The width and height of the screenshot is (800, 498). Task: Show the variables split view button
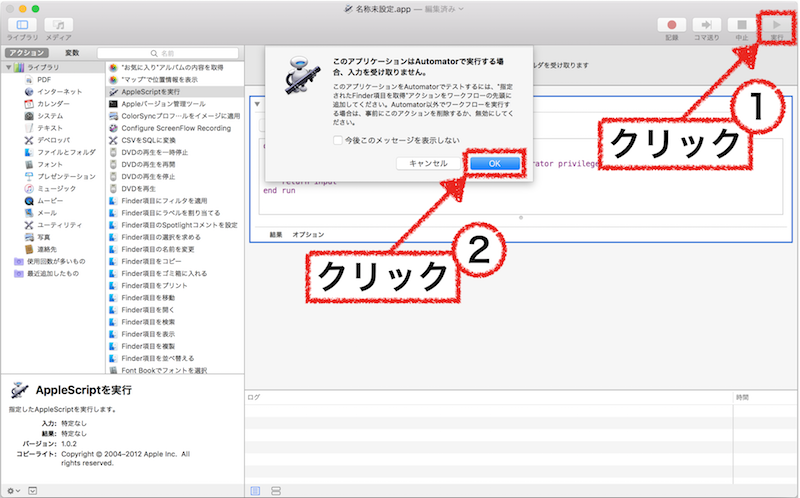pos(276,491)
